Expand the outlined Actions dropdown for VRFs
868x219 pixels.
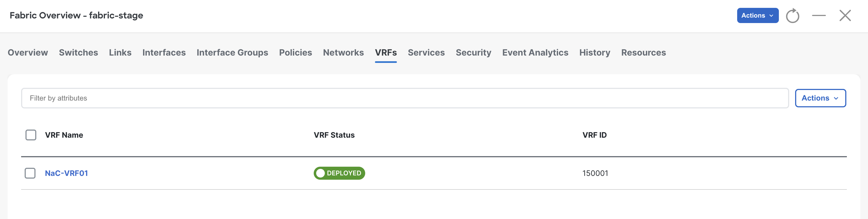tap(821, 98)
